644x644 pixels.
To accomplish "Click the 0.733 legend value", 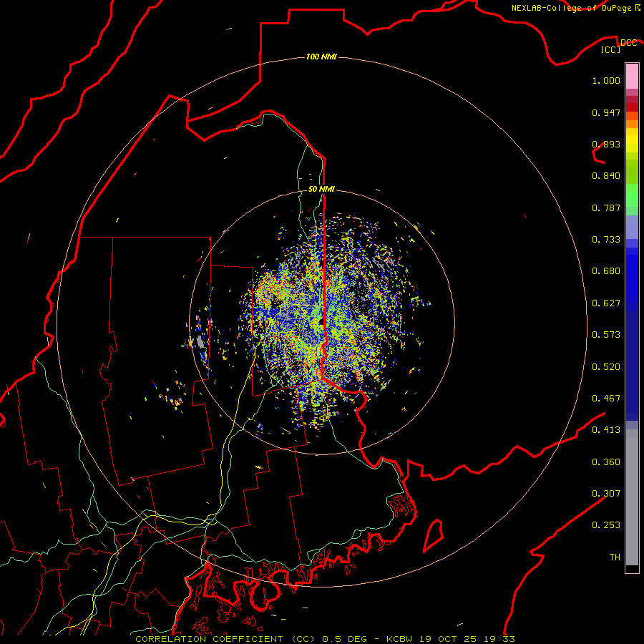I will coord(606,240).
